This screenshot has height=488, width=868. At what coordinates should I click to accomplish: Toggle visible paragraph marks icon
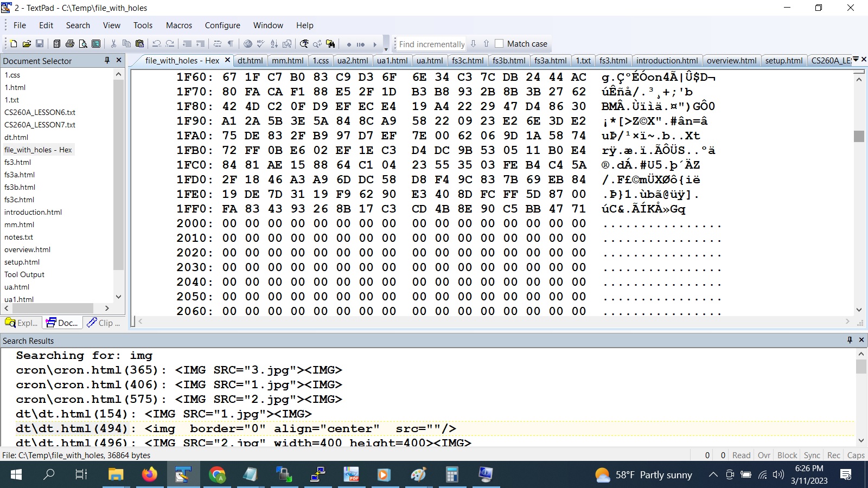coord(231,44)
